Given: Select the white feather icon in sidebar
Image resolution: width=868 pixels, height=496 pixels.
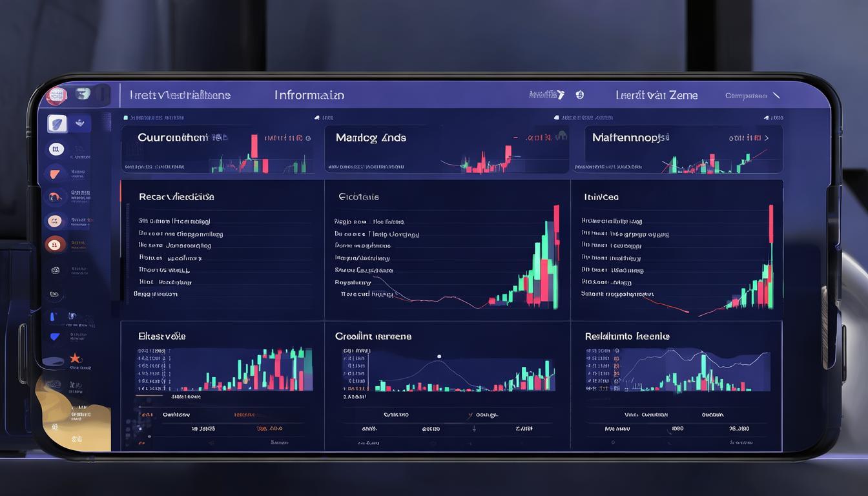Looking at the screenshot, I should point(57,123).
